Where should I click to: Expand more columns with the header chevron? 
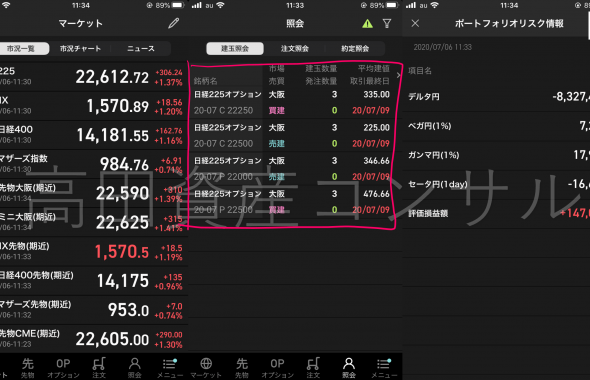coord(398,75)
